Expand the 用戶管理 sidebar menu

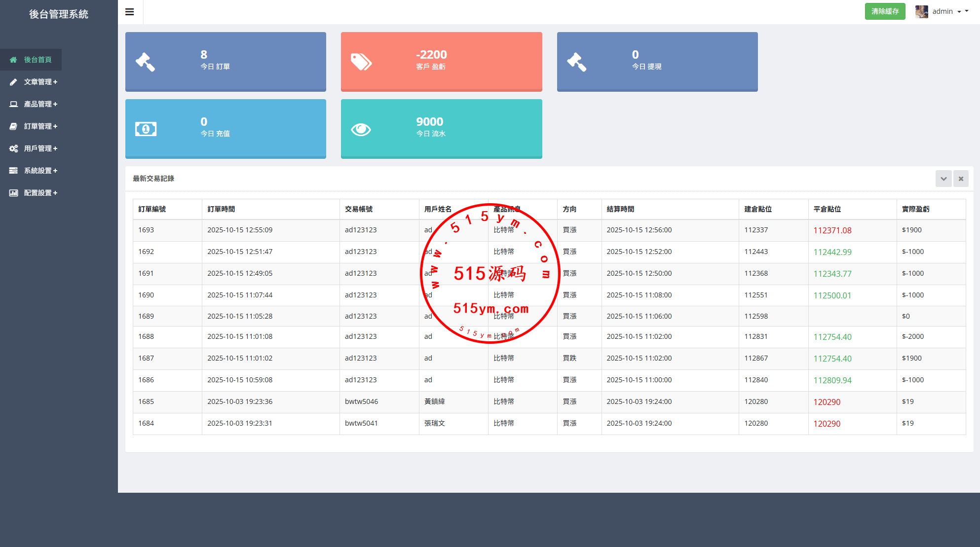click(x=40, y=148)
